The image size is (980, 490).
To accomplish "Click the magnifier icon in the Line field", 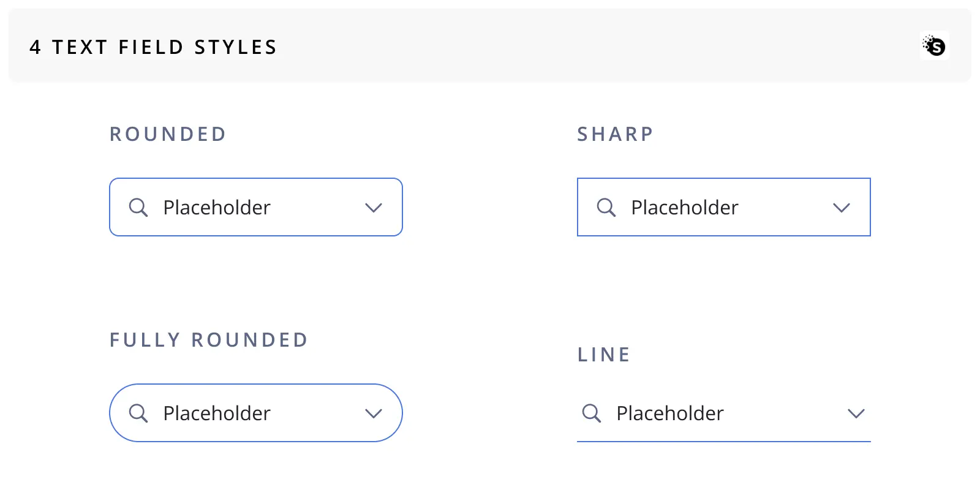I will (x=592, y=413).
